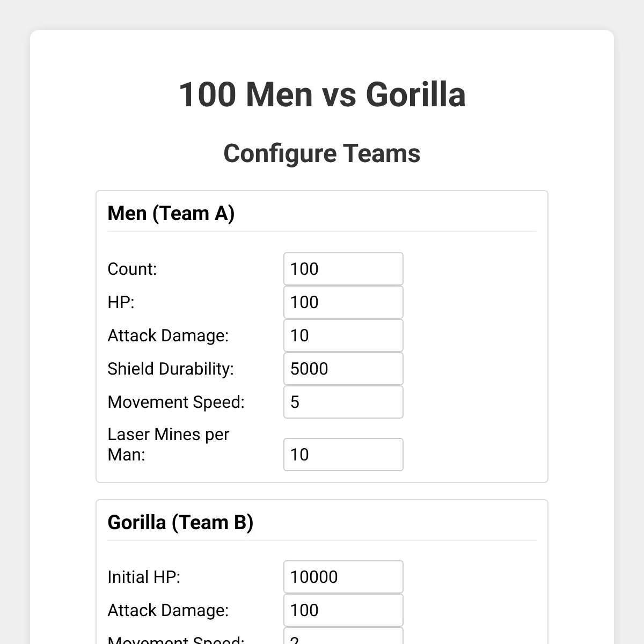Focus the Men HP input box
The width and height of the screenshot is (644, 644).
(343, 302)
